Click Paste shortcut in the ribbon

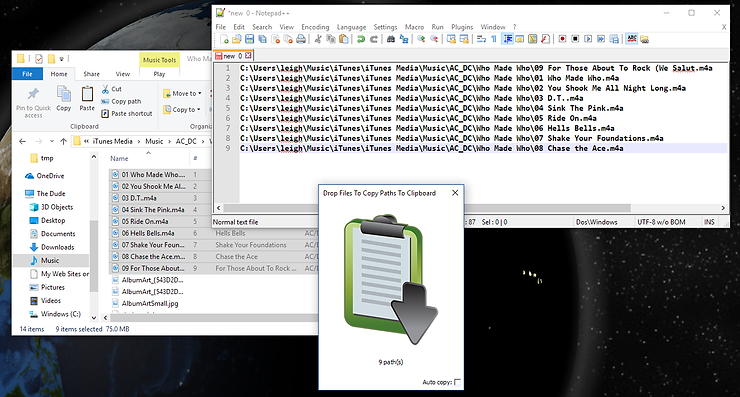click(126, 113)
